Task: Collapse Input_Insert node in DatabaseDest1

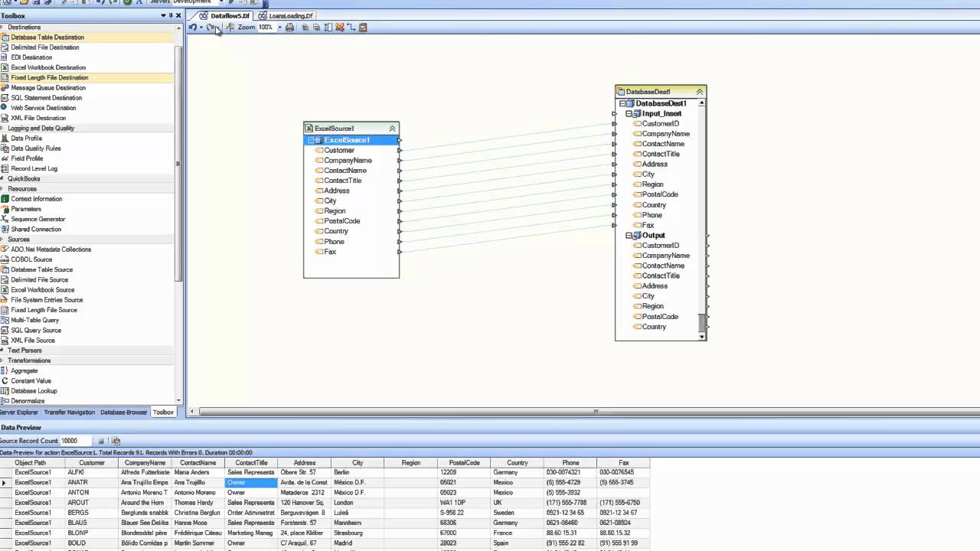Action: click(x=629, y=114)
